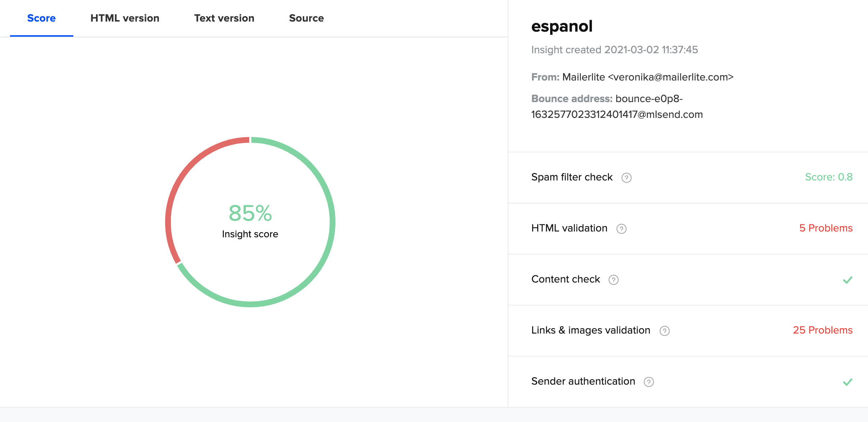Screen dimensions: 868x422
Task: Open the Text version tab
Action: point(224,18)
